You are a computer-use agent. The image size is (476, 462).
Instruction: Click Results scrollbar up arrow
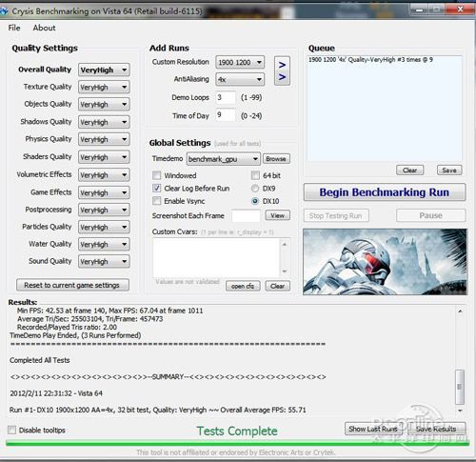460,311
